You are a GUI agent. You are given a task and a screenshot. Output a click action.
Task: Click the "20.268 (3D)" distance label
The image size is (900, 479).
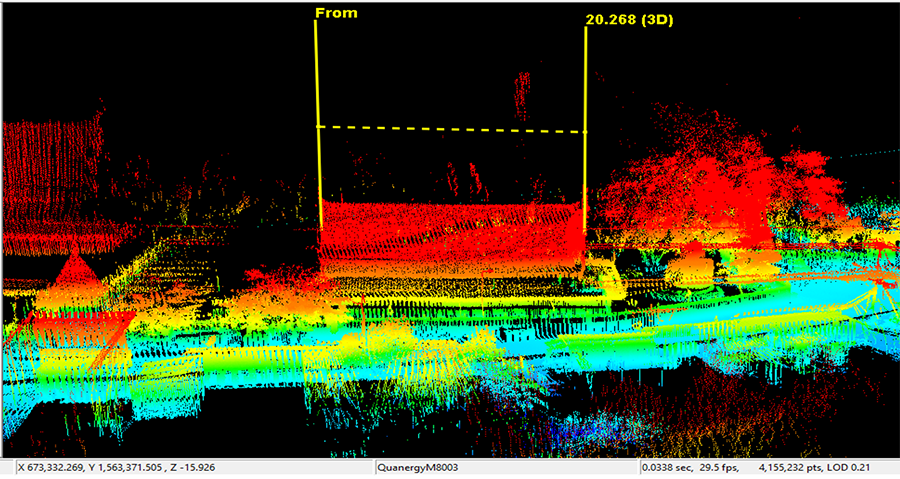[629, 20]
